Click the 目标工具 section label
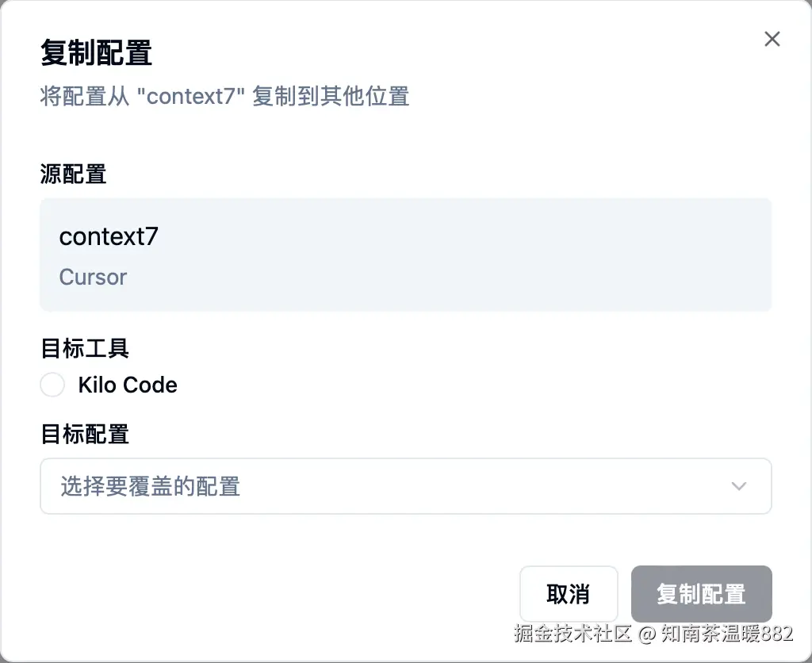812x663 pixels. 84,347
